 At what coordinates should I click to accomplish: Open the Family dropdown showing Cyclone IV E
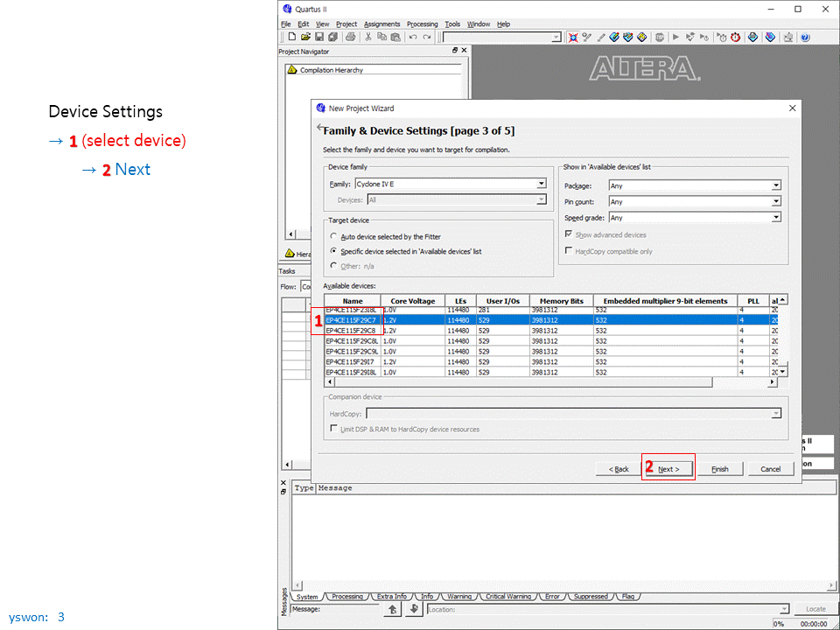click(451, 184)
